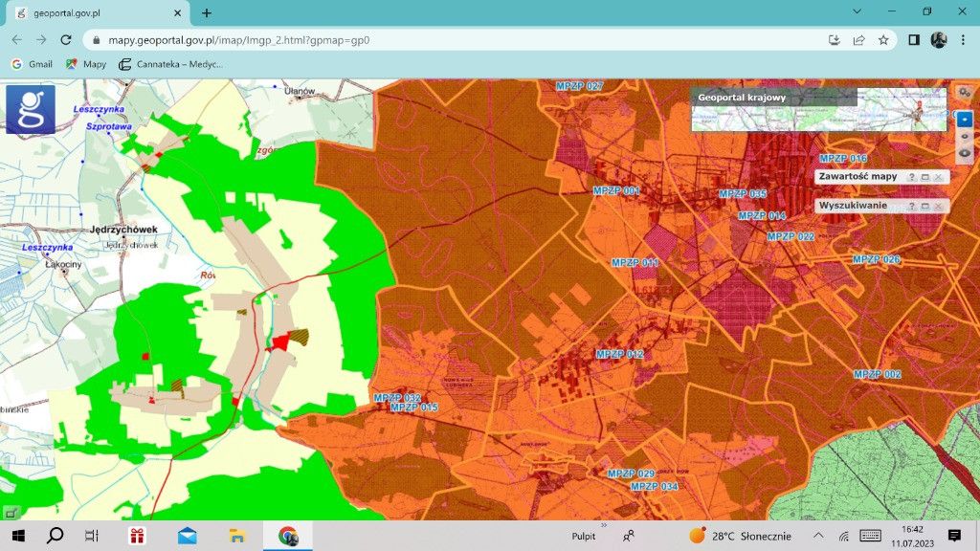Open the Gmail bookmark

tap(32, 64)
